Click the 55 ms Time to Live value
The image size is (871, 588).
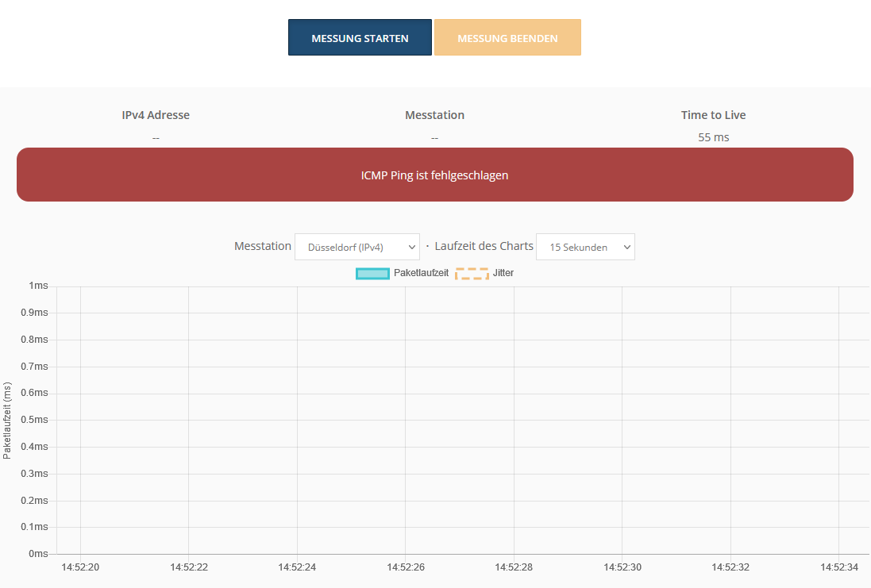[x=713, y=137]
